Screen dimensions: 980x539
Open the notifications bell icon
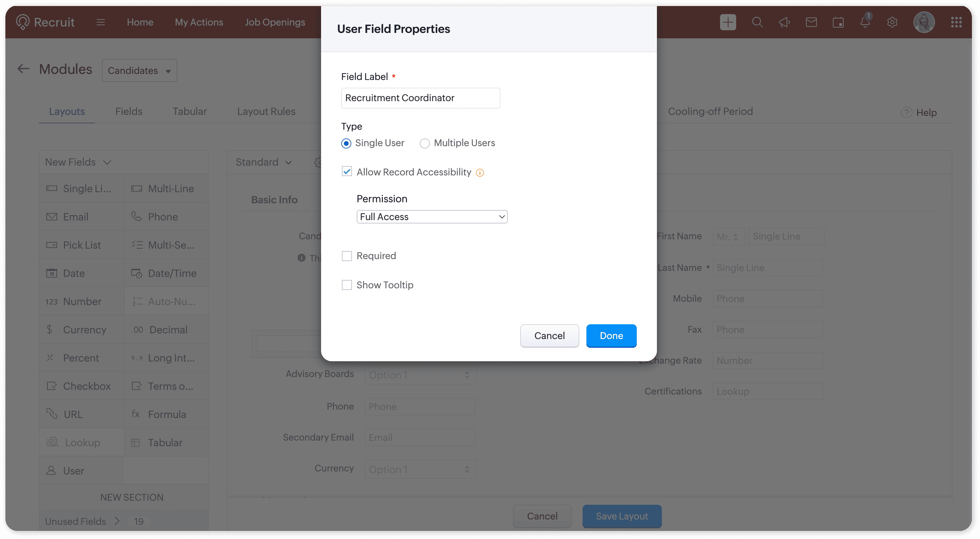pyautogui.click(x=865, y=22)
